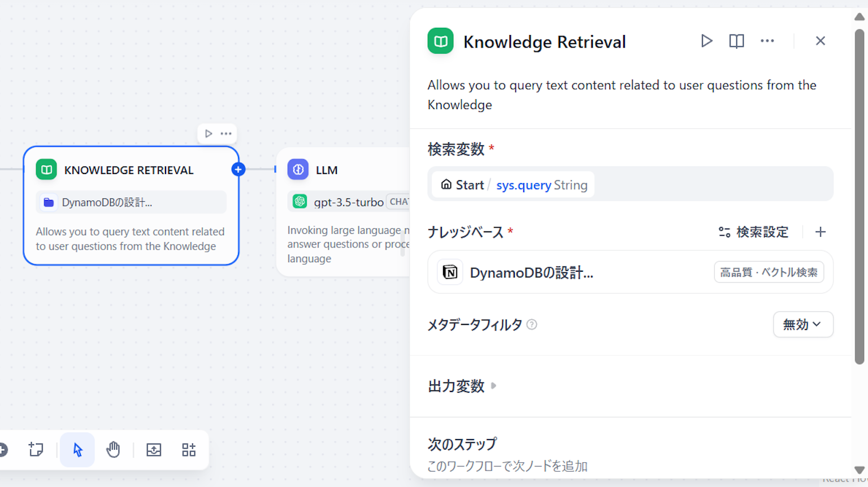
Task: Select the KNOWLEDGE RETRIEVAL node on canvas
Action: [x=131, y=206]
